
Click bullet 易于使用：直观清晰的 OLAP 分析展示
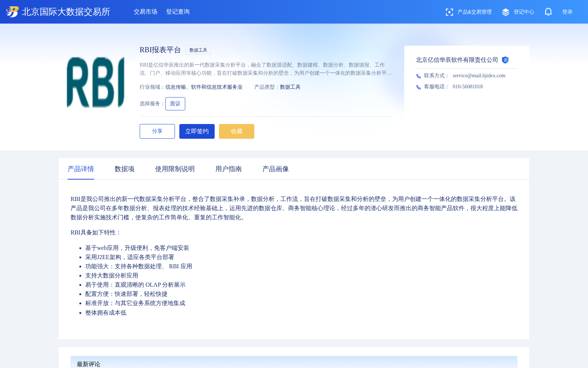tap(135, 285)
